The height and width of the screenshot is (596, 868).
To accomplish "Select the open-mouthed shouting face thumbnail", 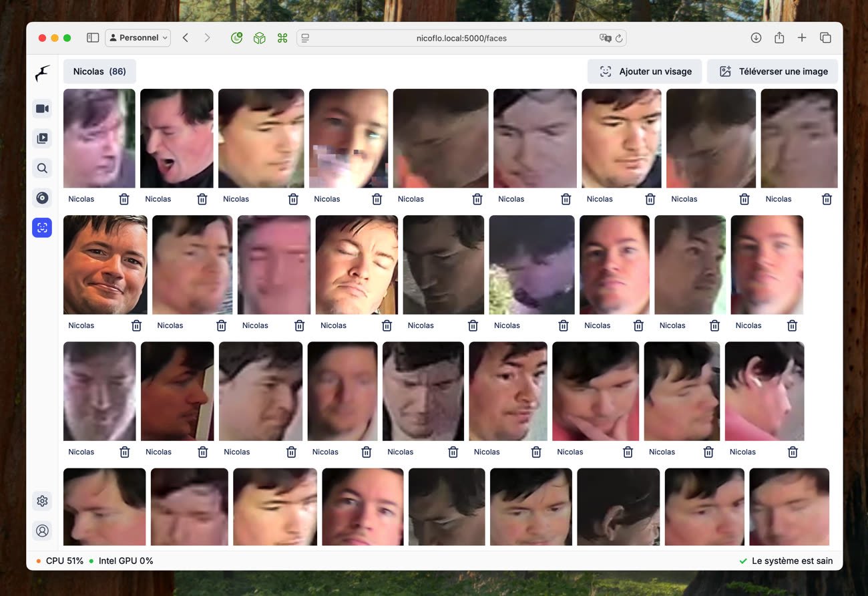I will (x=177, y=138).
